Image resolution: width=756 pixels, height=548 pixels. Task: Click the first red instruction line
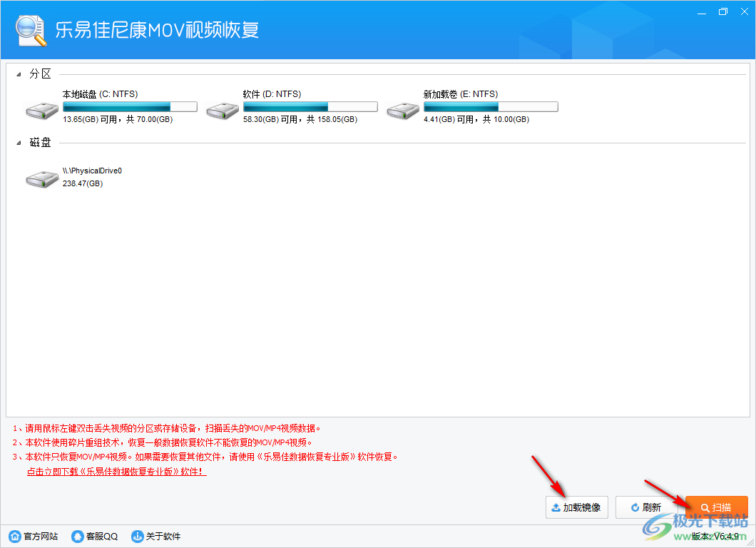[x=166, y=428]
